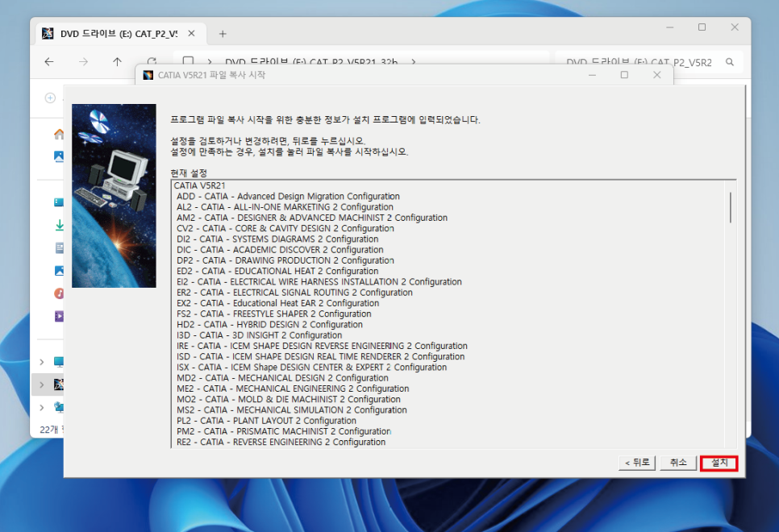This screenshot has height=532, width=779.
Task: Click the Explorer address bar chevron after drive name
Action: click(x=414, y=61)
